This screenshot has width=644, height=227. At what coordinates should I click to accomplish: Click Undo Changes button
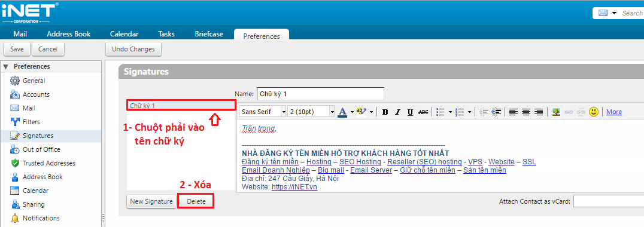click(133, 49)
